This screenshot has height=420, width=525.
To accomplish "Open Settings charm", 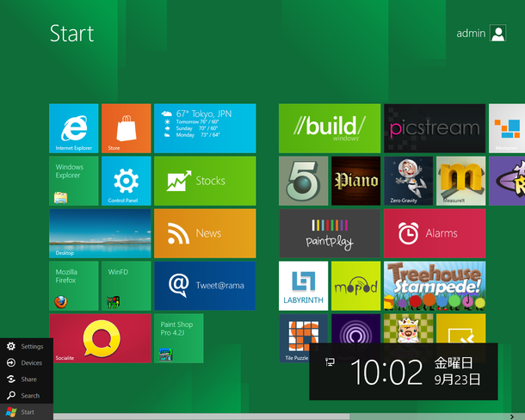I will click(x=26, y=346).
